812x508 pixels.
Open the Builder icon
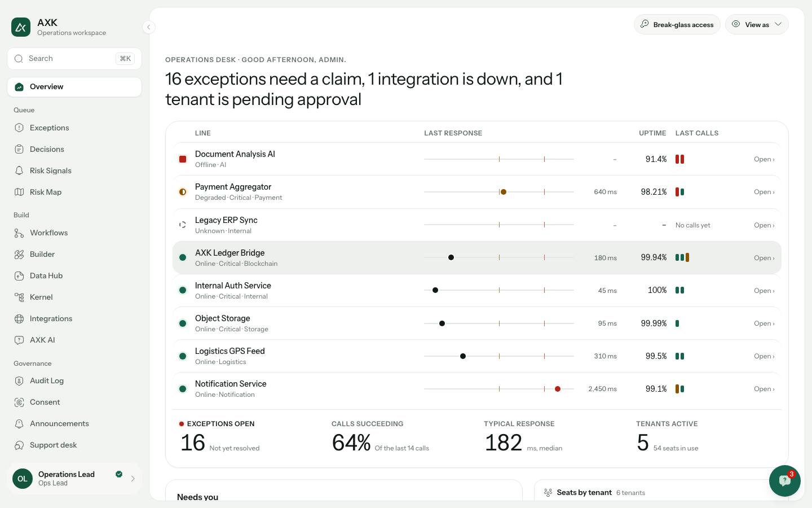tap(19, 255)
